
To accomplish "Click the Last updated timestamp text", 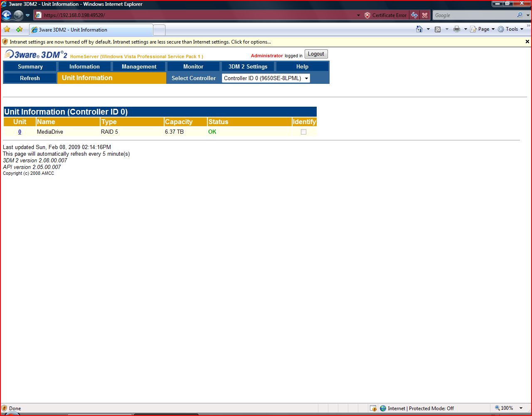I will (57, 147).
